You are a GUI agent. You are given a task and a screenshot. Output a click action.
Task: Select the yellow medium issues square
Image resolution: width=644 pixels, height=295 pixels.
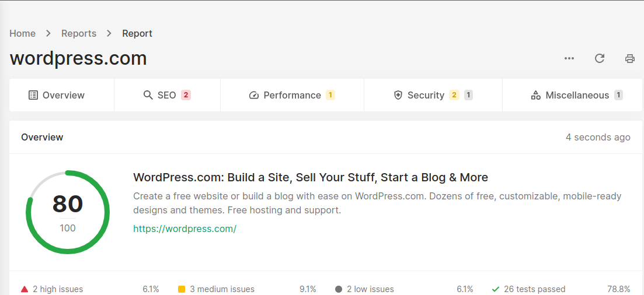pyautogui.click(x=182, y=289)
